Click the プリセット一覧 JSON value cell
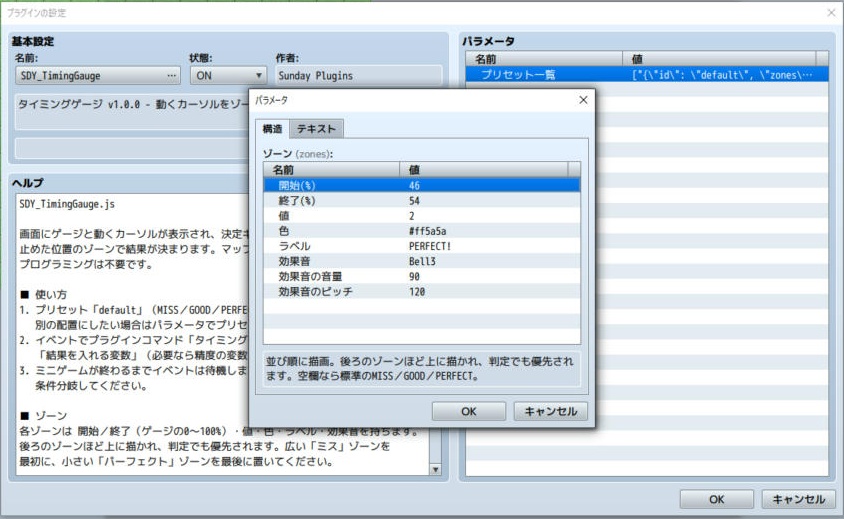 (725, 74)
